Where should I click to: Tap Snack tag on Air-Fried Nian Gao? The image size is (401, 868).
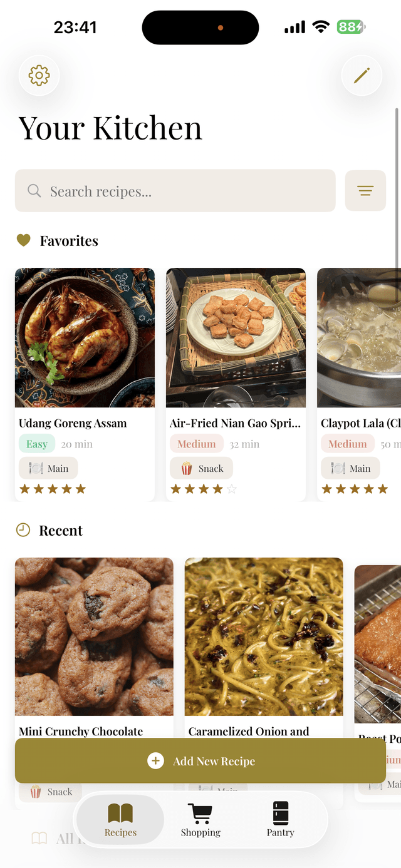click(201, 468)
